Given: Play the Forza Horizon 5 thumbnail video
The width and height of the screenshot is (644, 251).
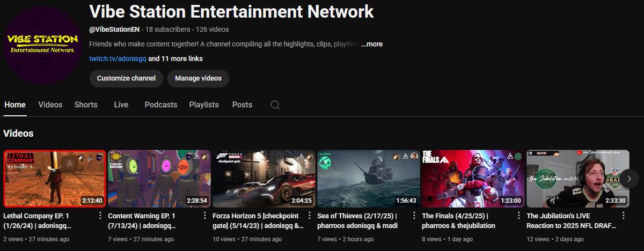Looking at the screenshot, I should click(265, 179).
